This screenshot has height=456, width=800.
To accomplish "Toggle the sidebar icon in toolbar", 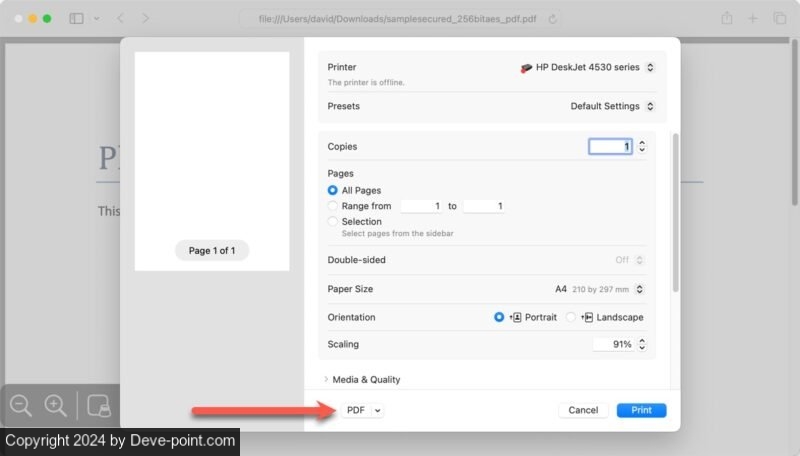I will point(76,18).
